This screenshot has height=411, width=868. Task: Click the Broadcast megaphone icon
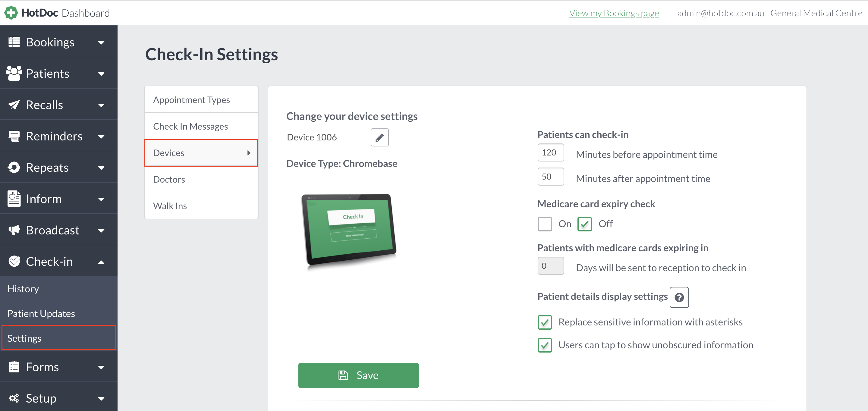point(14,230)
